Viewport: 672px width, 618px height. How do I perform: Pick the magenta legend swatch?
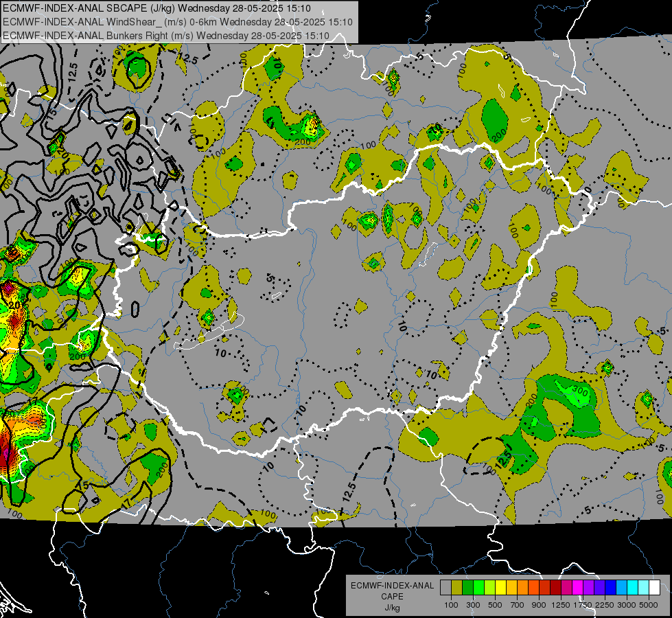pos(578,588)
